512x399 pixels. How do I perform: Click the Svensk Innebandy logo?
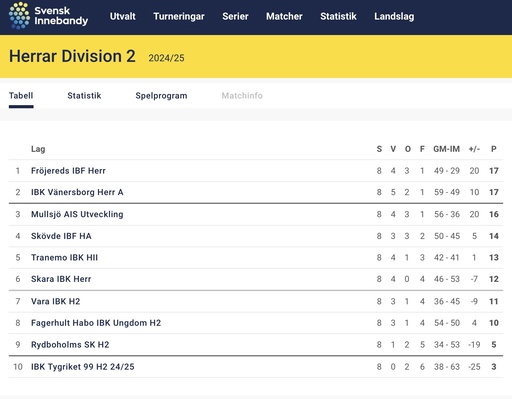coord(48,16)
